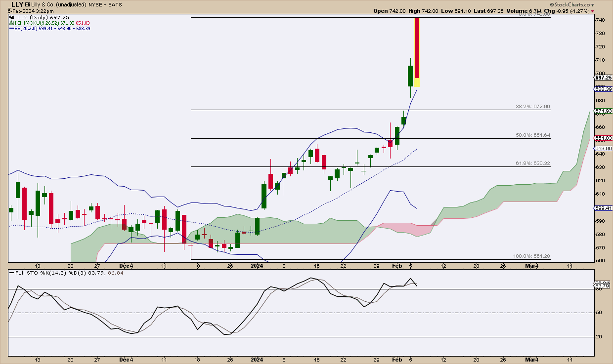Click the Feb date label under the price panel

(x=397, y=266)
